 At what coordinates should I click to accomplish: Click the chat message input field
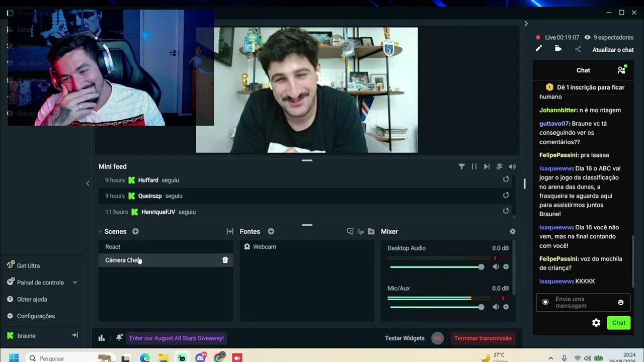pos(583,302)
